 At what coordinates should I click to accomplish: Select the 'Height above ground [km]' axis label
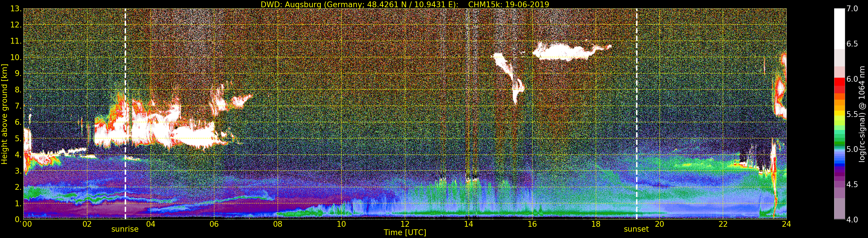click(4, 114)
